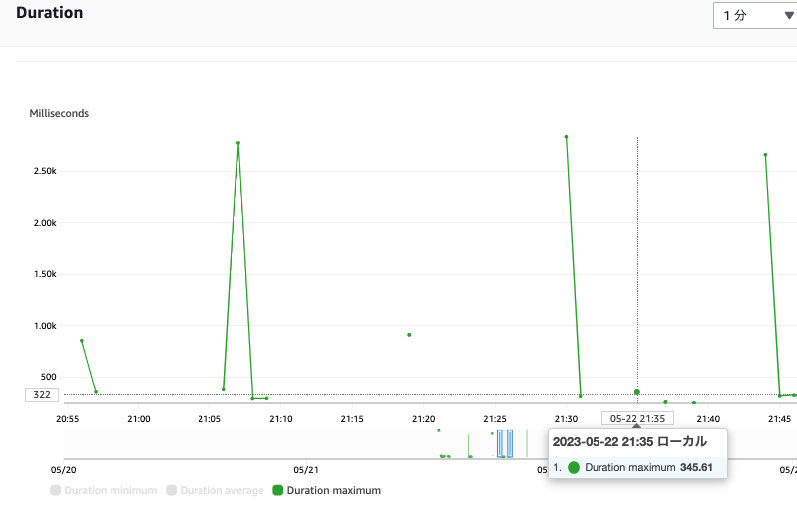
Task: Click the highlighted data point at 21:35
Action: pyautogui.click(x=637, y=392)
